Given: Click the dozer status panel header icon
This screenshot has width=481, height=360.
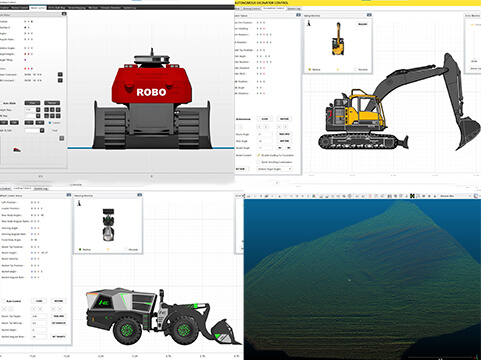Looking at the screenshot, I should coord(64,14).
